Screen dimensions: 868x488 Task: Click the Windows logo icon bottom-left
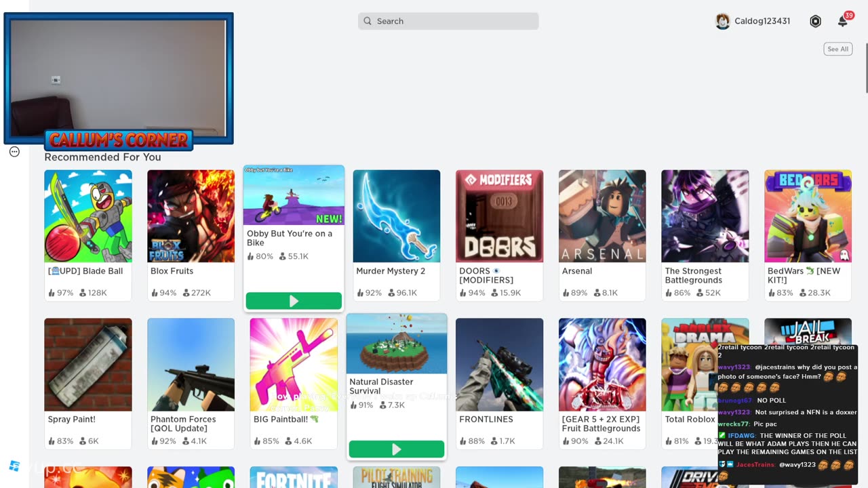[x=14, y=466]
